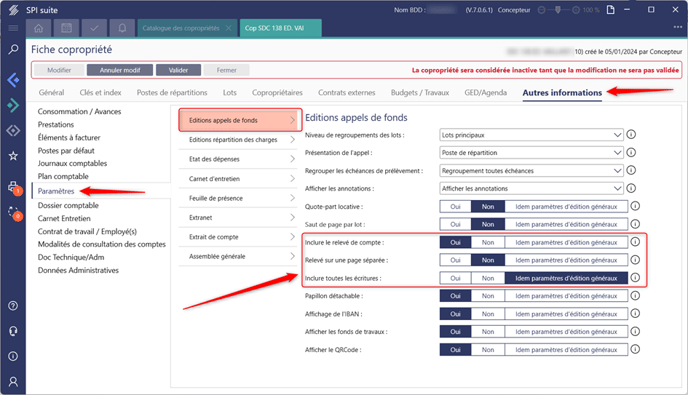Click the three dots overflow menu icon
The height and width of the screenshot is (395, 688).
point(678,27)
